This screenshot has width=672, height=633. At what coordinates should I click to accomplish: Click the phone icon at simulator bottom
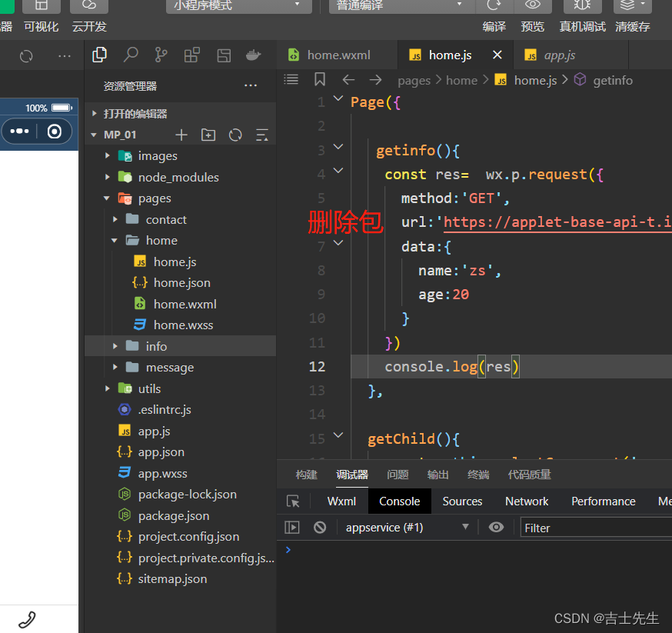click(27, 620)
